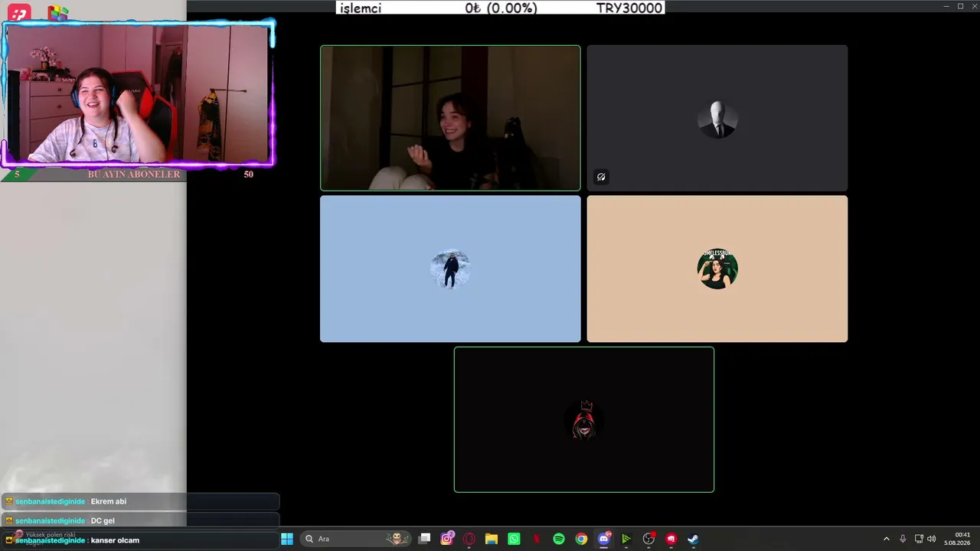Screen dimensions: 980x551
Task: Click the 'işlemci' ticker label
Action: 361,8
